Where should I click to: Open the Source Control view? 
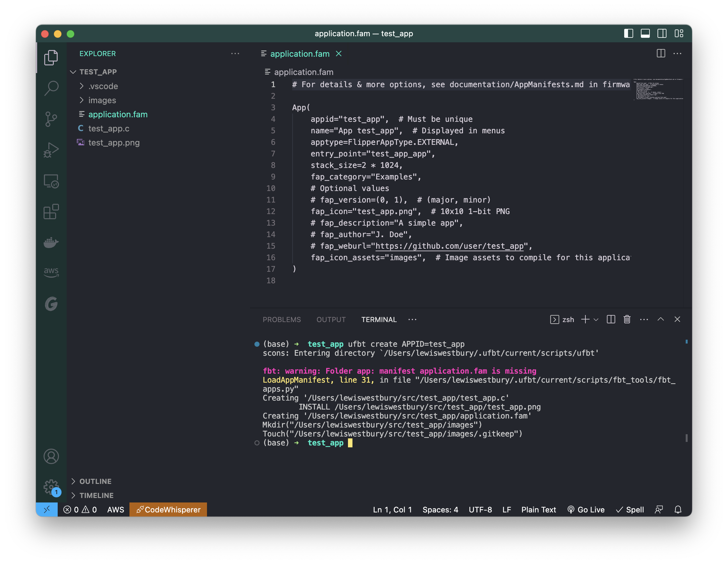click(x=51, y=119)
